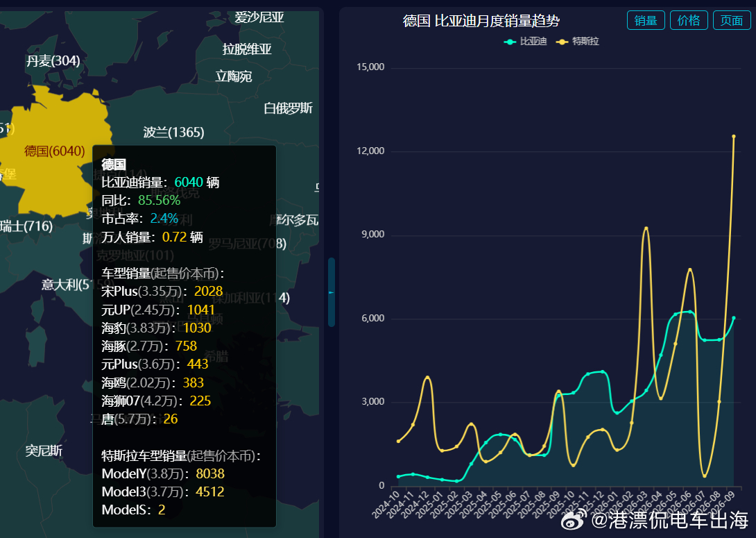Click the 元Plus(3.6万) sales row
The width and height of the screenshot is (756, 538).
pyautogui.click(x=155, y=364)
